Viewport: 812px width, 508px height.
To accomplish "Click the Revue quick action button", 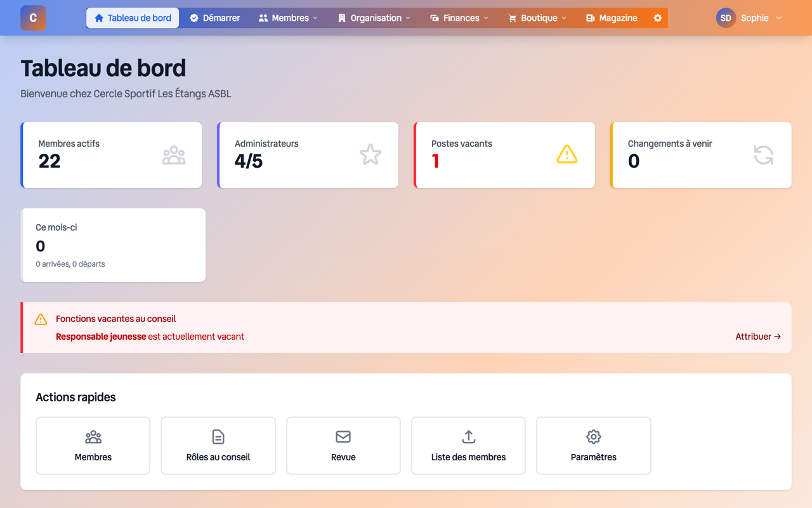I will click(x=343, y=446).
